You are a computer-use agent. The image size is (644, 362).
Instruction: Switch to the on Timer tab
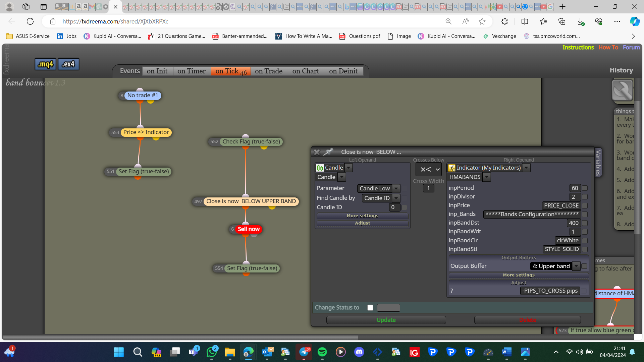tap(192, 71)
